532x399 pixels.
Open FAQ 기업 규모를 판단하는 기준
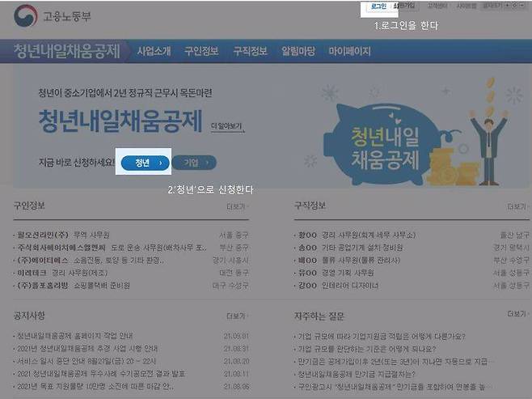click(367, 349)
